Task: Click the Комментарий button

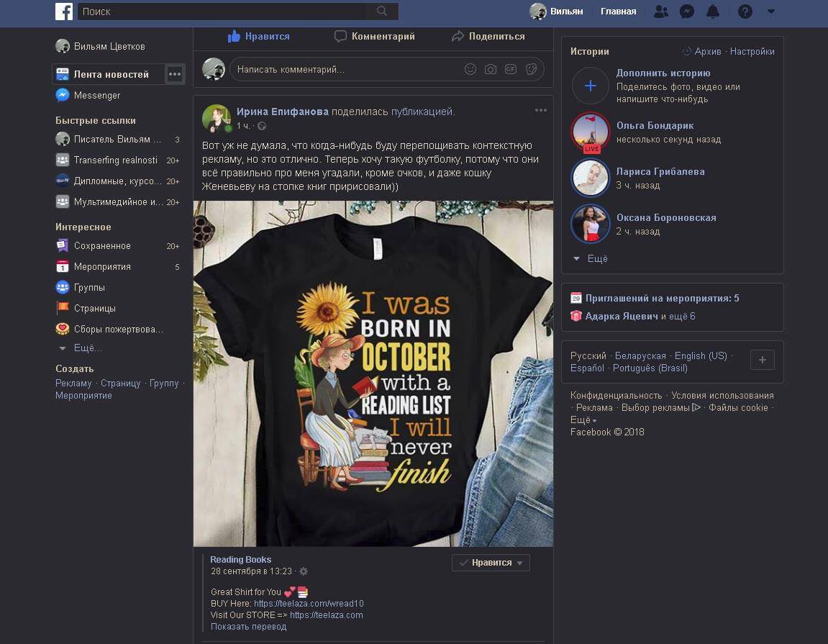Action: pyautogui.click(x=374, y=36)
